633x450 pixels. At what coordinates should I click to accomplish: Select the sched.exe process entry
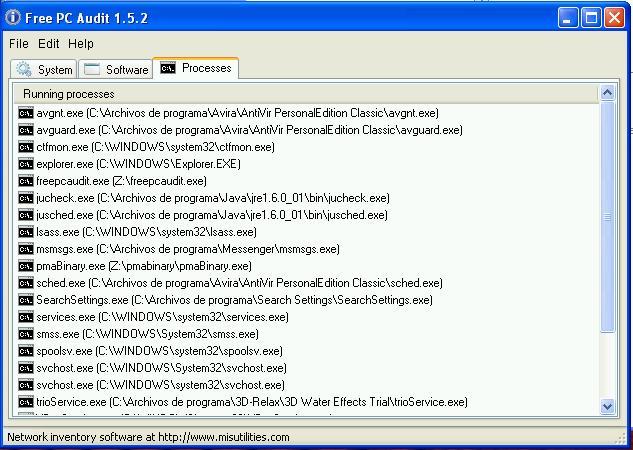[x=239, y=283]
